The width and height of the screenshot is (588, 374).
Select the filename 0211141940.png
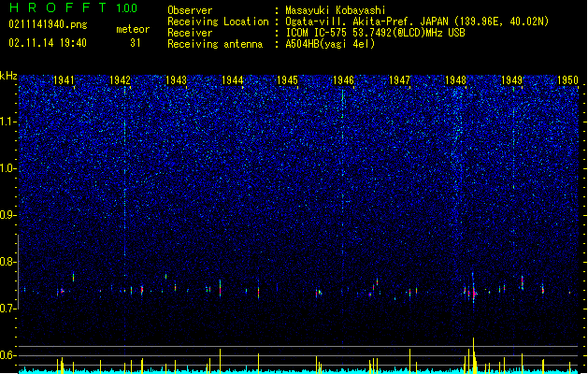[48, 24]
